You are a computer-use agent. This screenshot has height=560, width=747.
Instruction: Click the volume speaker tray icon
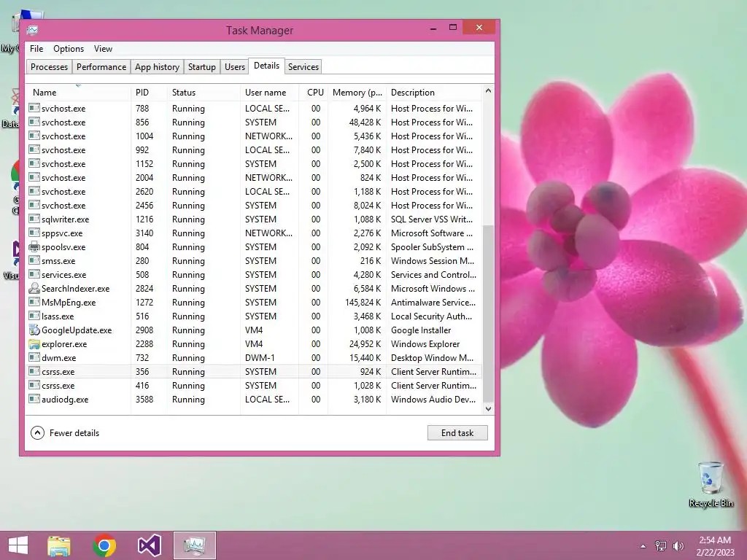tap(678, 545)
